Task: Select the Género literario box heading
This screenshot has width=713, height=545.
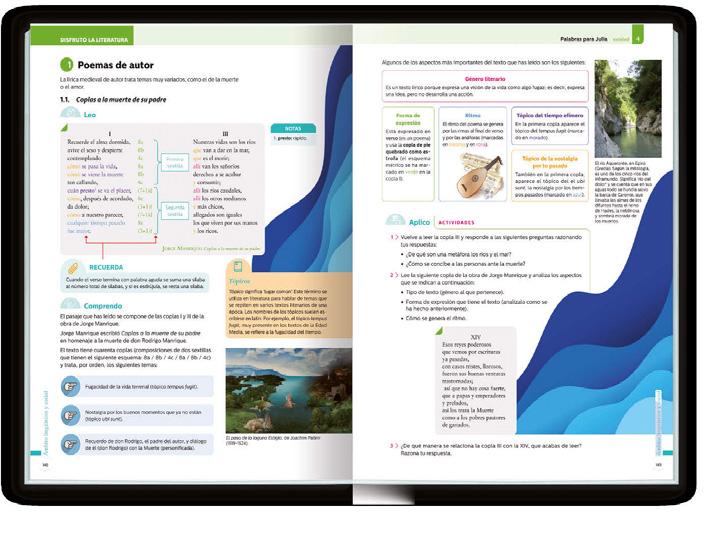Action: 485,79
